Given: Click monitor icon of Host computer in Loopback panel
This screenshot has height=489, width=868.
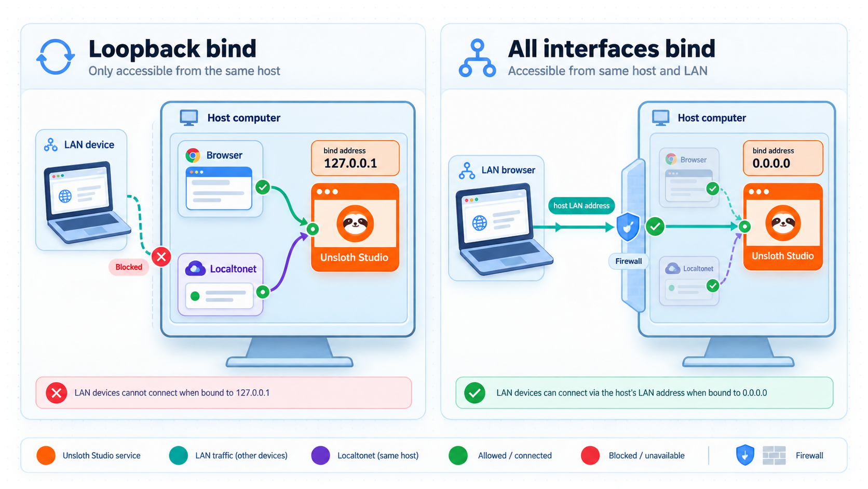Looking at the screenshot, I should click(x=189, y=118).
